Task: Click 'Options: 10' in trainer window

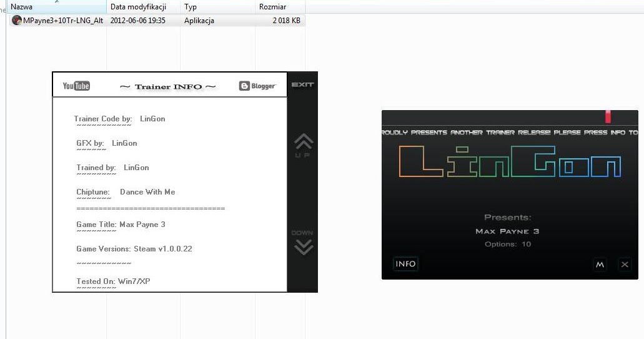Action: click(x=508, y=245)
